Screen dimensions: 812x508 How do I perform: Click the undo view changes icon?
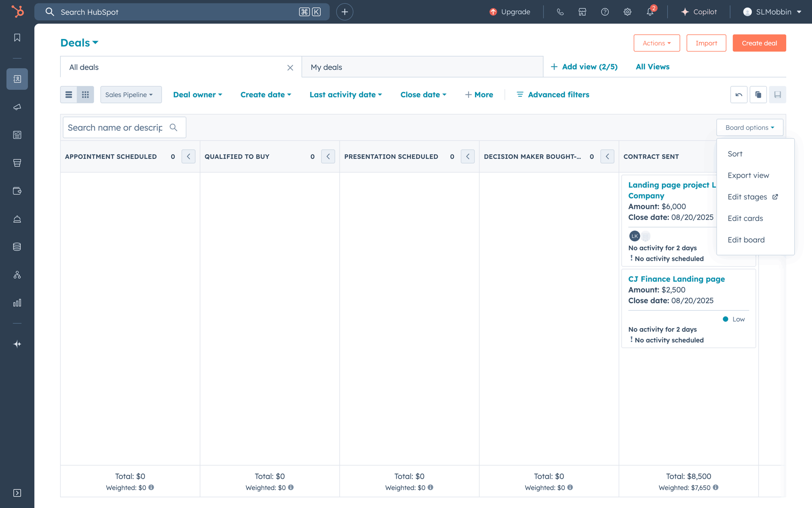739,95
